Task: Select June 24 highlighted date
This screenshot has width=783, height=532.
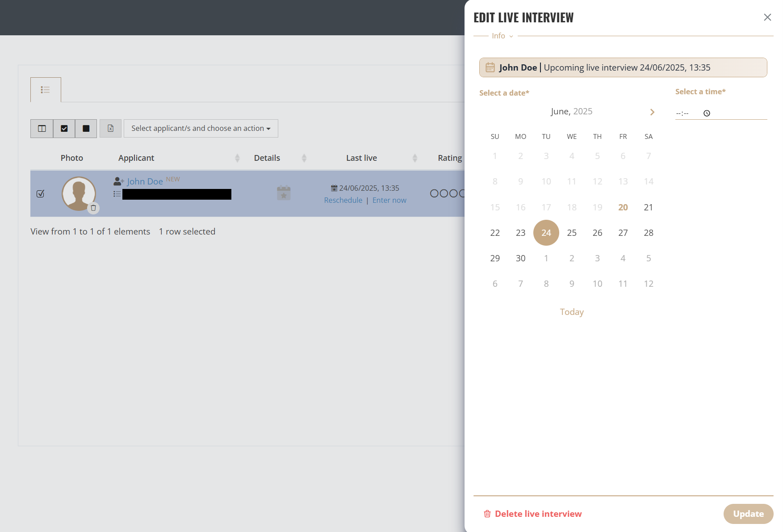Action: coord(546,233)
